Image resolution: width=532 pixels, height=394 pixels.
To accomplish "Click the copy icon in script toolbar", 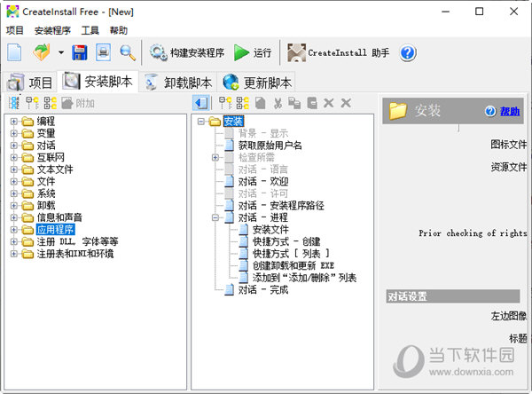I will tap(294, 103).
